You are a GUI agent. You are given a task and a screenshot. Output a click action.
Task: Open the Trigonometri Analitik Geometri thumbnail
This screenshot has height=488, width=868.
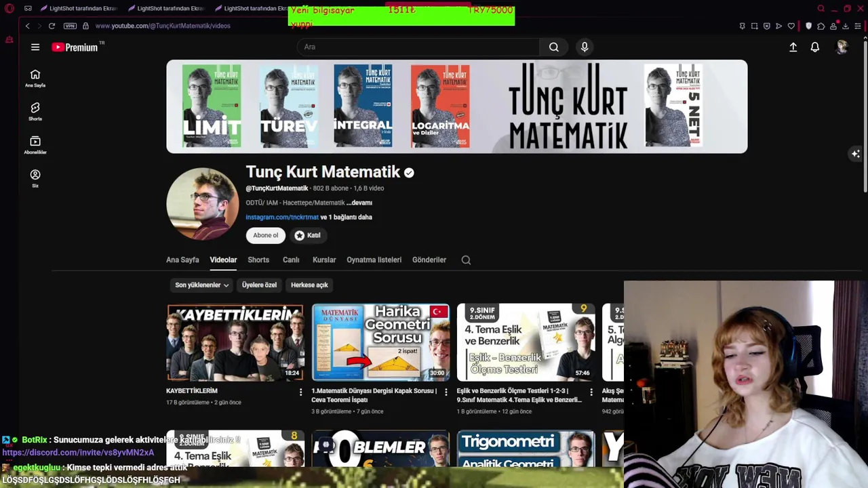[x=526, y=449]
